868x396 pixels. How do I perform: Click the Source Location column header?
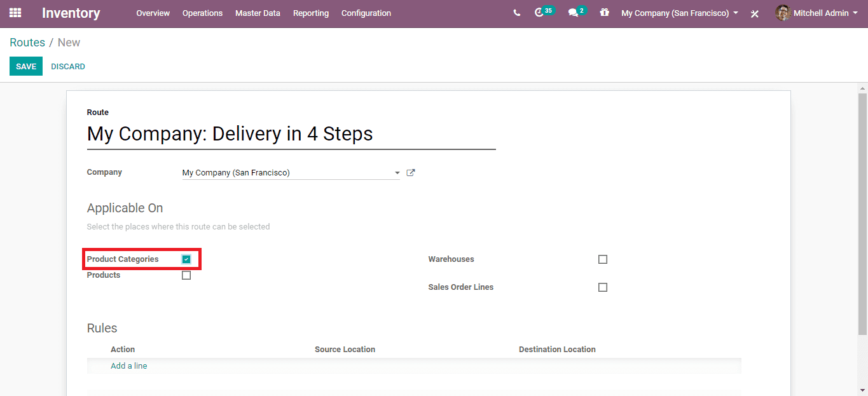[345, 350]
